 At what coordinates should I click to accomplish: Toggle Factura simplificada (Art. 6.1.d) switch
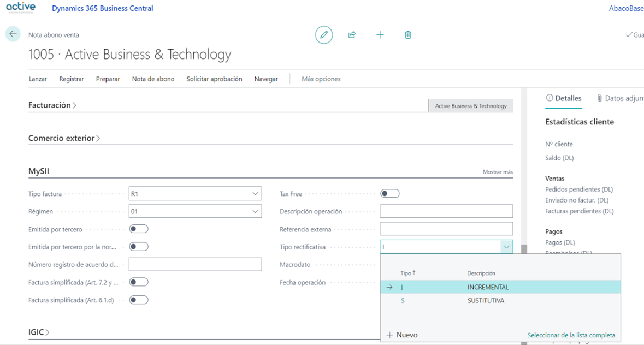point(138,300)
